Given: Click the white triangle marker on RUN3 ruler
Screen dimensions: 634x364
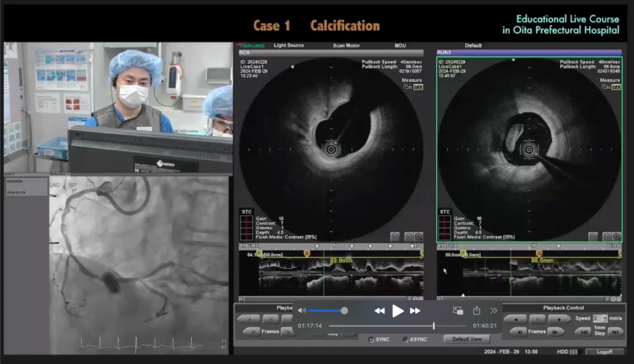Looking at the screenshot, I should click(558, 246).
